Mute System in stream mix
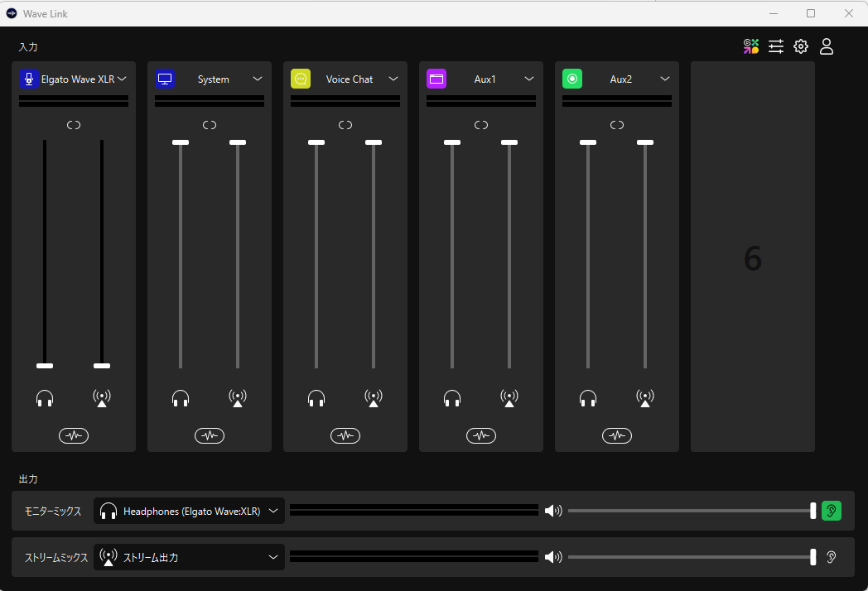This screenshot has height=591, width=868. pyautogui.click(x=238, y=398)
